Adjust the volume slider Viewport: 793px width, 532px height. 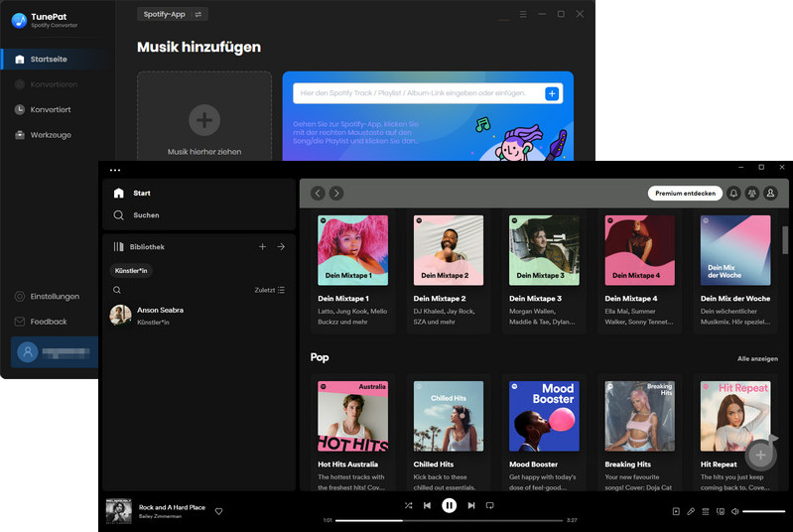tap(763, 511)
